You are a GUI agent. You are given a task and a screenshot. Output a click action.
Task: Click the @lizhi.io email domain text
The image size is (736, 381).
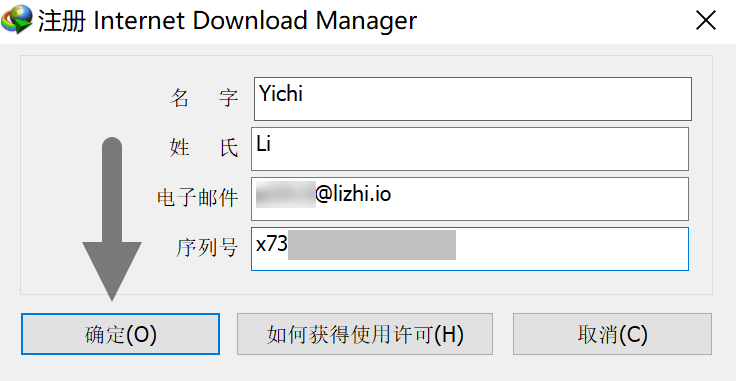[x=353, y=194]
